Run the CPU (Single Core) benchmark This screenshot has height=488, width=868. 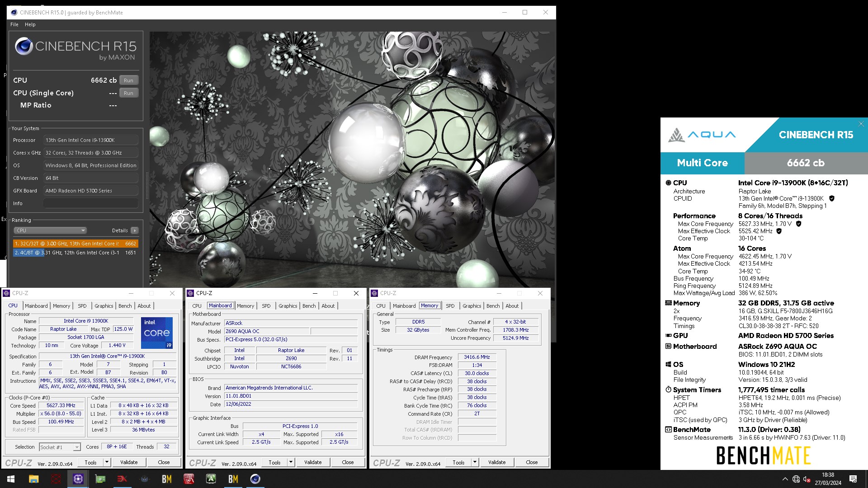[129, 93]
